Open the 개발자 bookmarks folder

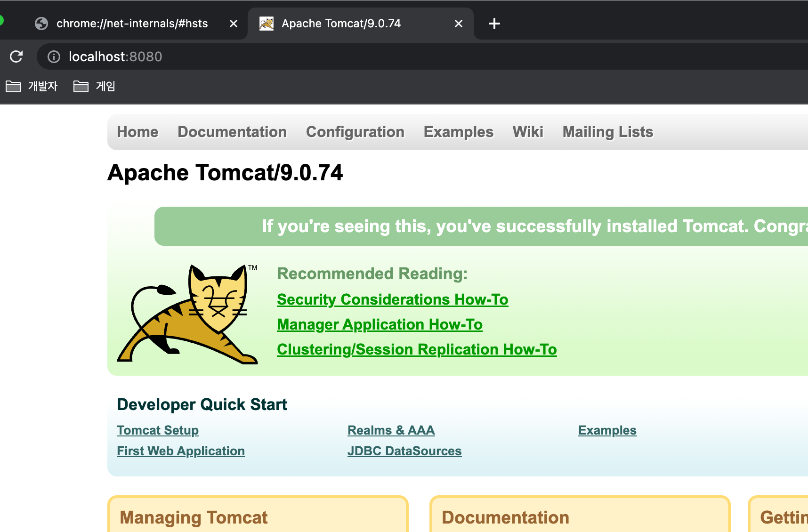pyautogui.click(x=32, y=86)
